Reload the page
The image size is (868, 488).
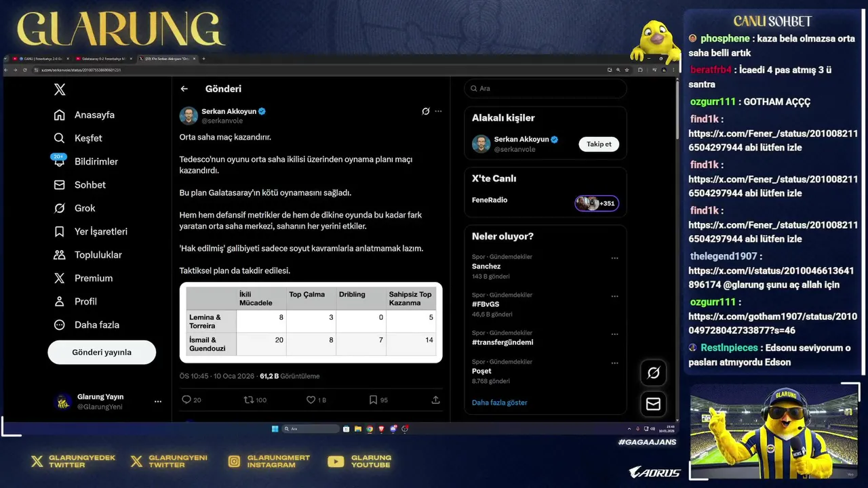tap(25, 70)
